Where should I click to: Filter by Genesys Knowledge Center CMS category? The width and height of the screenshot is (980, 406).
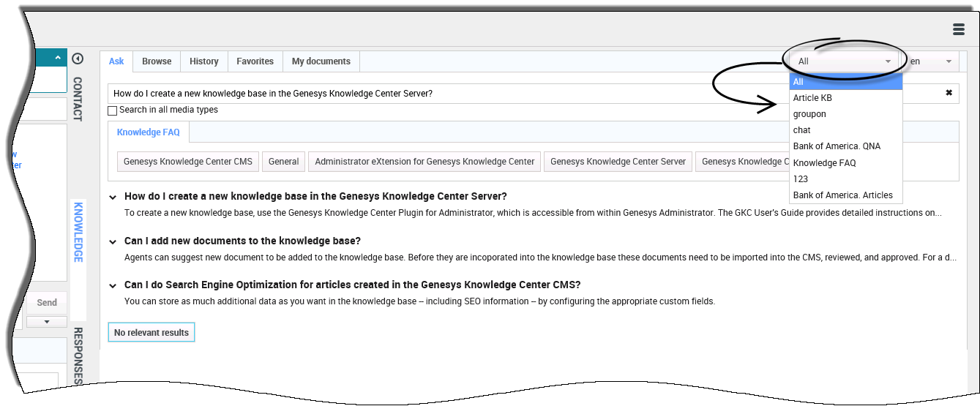187,162
